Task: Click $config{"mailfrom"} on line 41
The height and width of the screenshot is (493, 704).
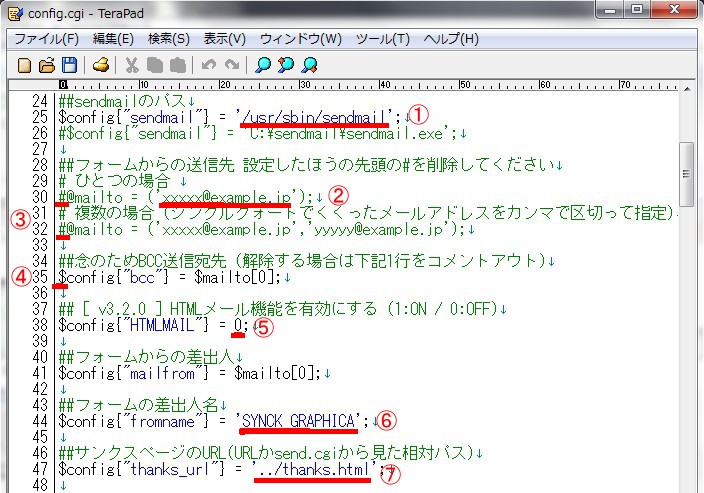Action: [133, 374]
